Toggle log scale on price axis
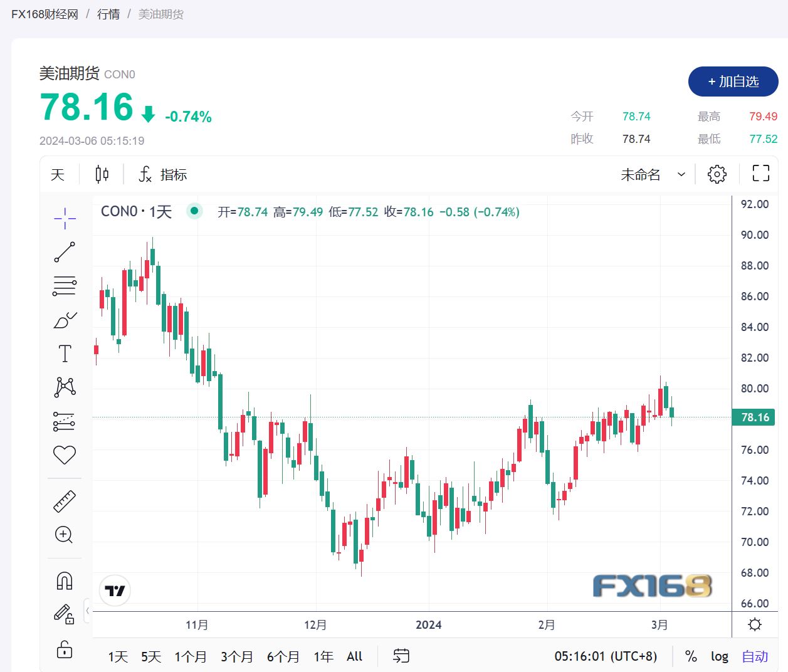Image resolution: width=788 pixels, height=672 pixels. pyautogui.click(x=719, y=656)
